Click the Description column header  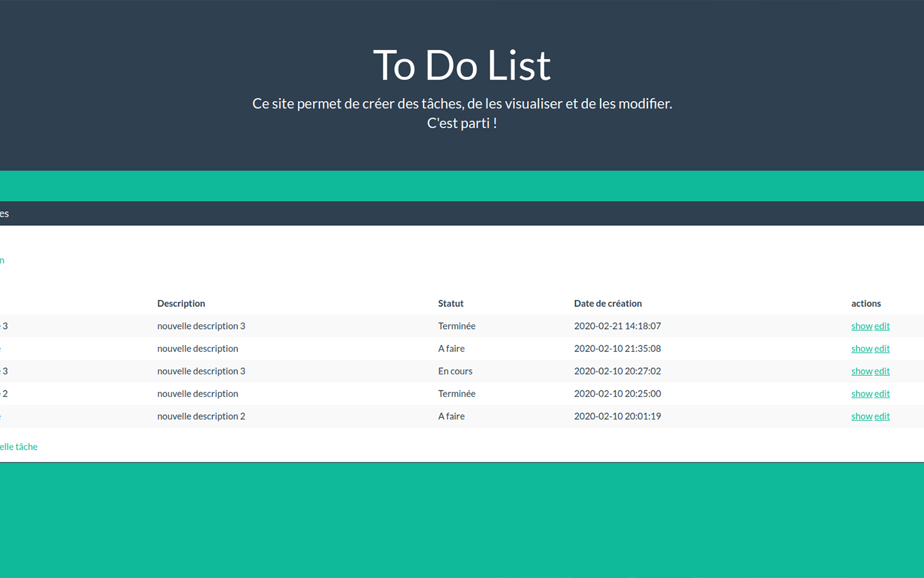pos(181,303)
